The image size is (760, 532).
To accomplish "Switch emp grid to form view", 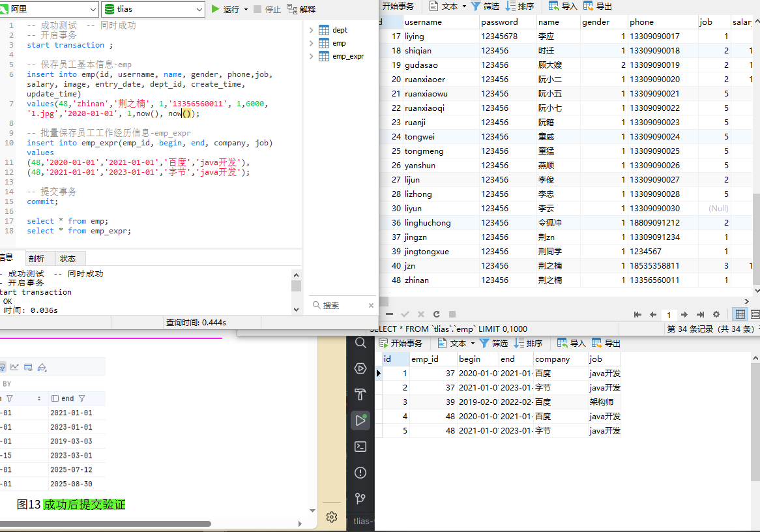I will [755, 314].
